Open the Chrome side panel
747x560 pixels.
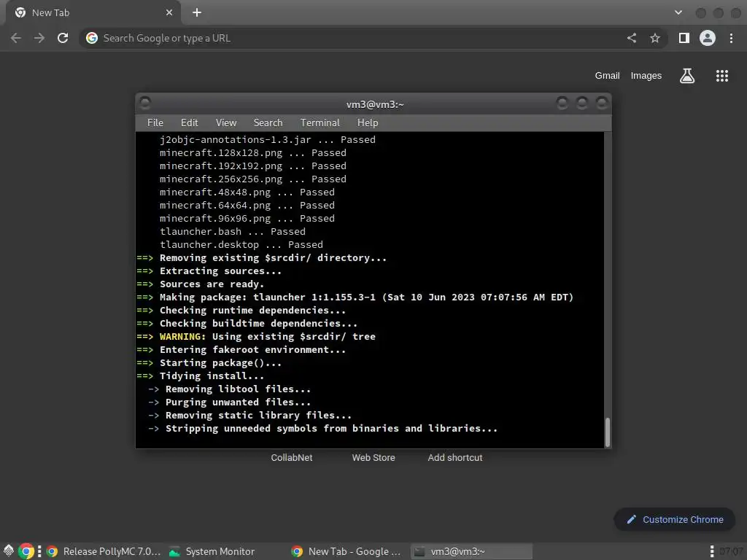684,38
